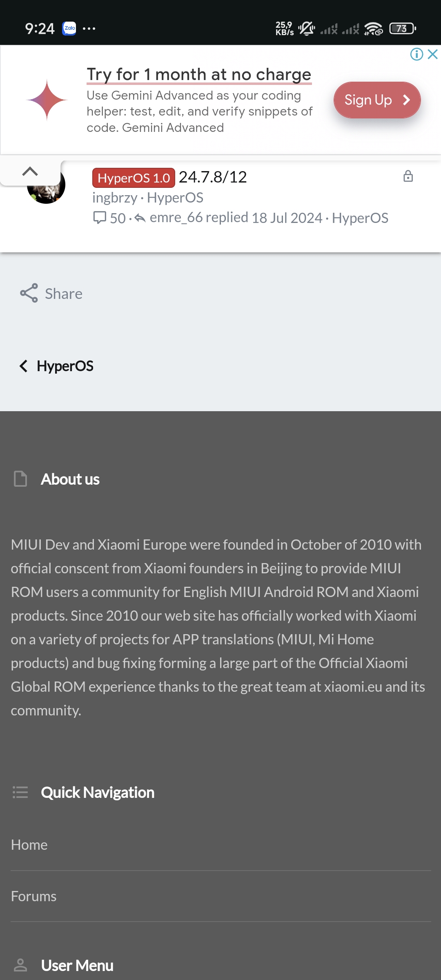Open the ad info icon
Screen dimensions: 441x980
click(x=416, y=54)
